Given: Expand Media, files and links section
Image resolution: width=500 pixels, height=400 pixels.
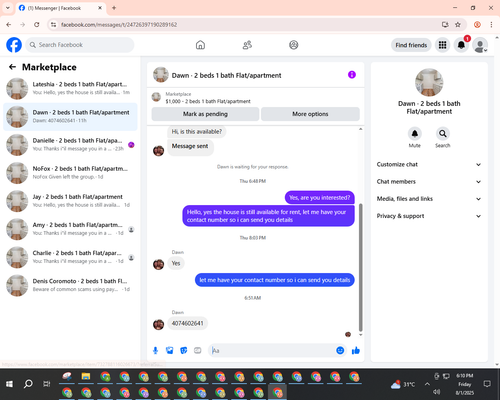Looking at the screenshot, I should tap(429, 199).
